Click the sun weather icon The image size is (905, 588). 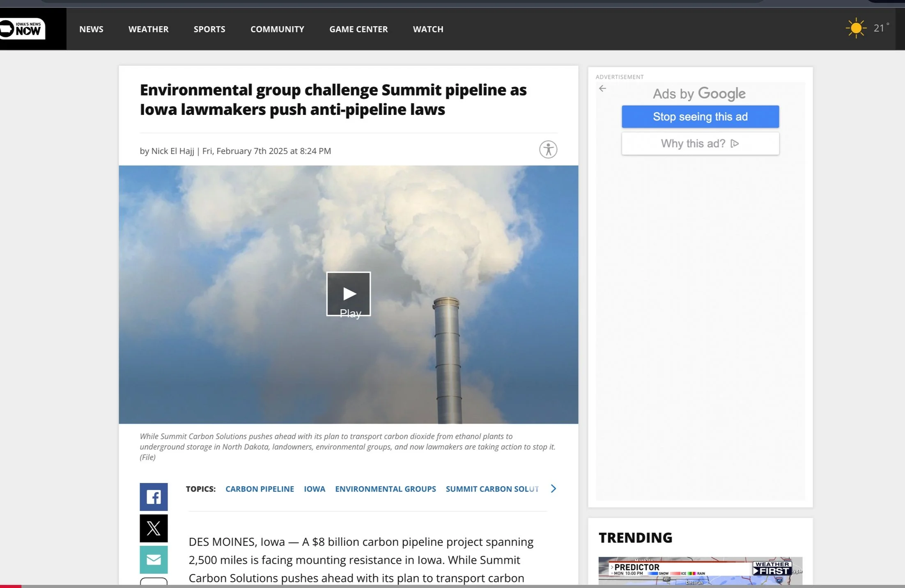(856, 28)
